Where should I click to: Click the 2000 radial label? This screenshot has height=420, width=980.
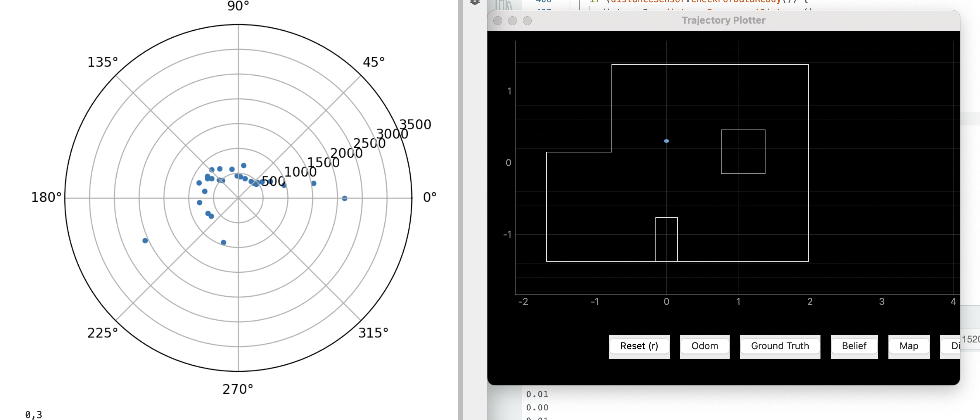346,153
